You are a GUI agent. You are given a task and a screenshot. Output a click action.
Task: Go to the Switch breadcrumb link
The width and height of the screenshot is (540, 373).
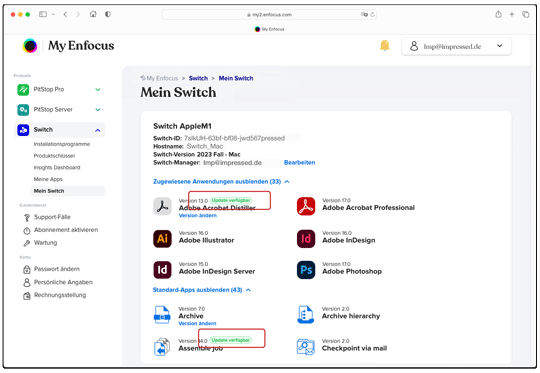[198, 78]
